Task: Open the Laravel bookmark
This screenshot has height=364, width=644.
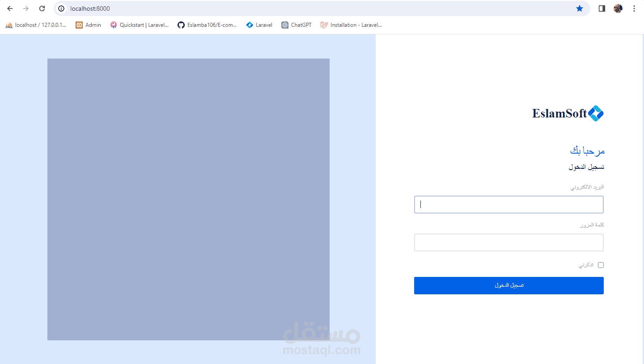Action: (259, 25)
